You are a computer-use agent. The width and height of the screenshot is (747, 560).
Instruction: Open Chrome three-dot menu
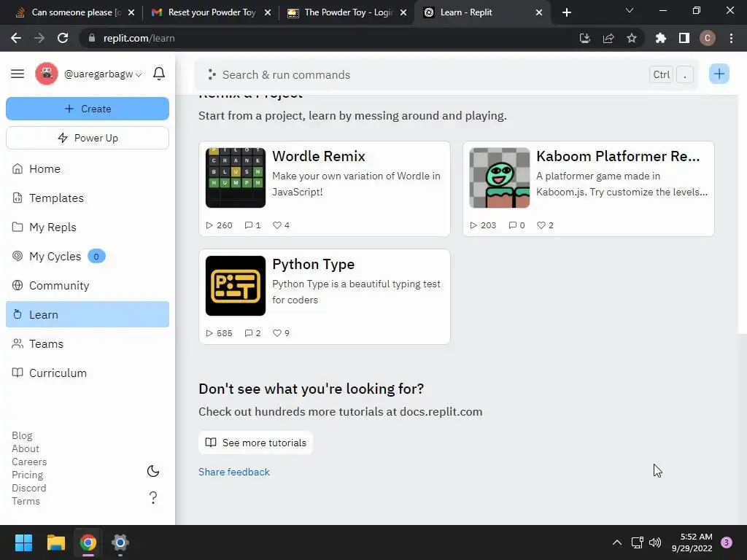(x=731, y=38)
